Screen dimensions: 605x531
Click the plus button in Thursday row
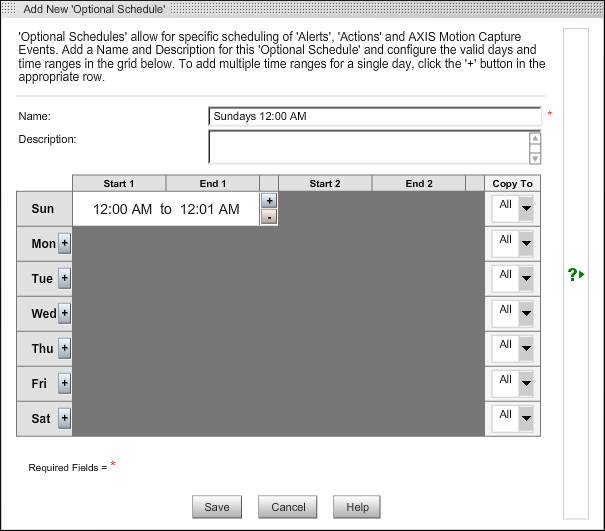[x=65, y=348]
